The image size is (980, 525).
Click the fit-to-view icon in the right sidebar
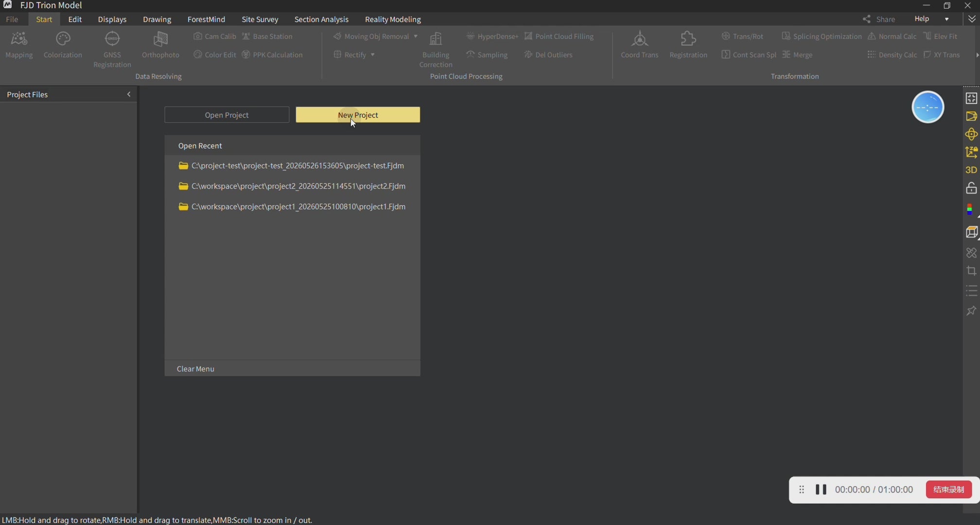(x=971, y=98)
